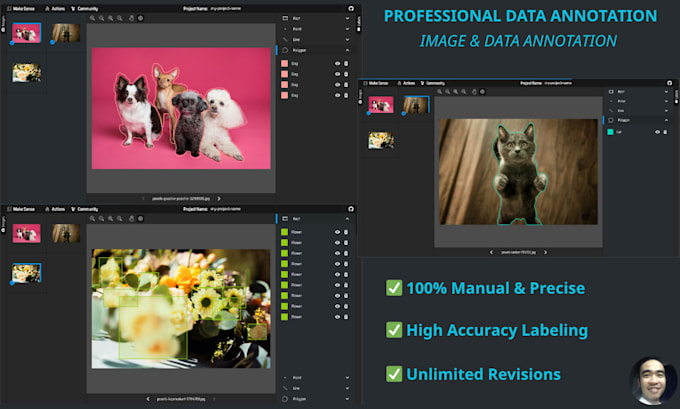
Task: Click the zoom in magnifier in flowers window
Action: point(92,219)
